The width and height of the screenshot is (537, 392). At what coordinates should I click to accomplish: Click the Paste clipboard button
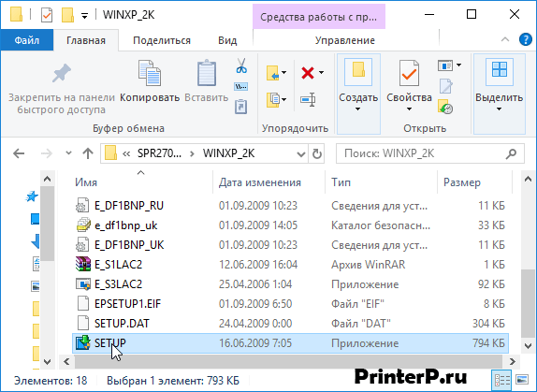tap(207, 82)
